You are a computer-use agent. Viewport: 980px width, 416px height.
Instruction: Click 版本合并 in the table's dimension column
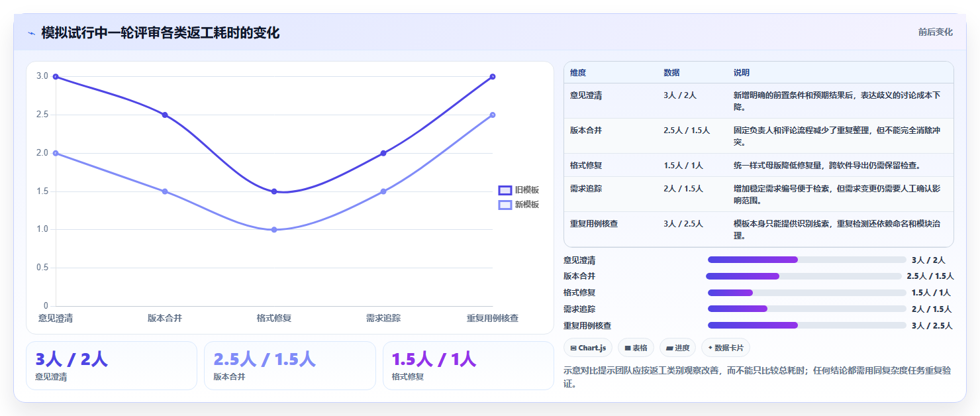[x=586, y=130]
